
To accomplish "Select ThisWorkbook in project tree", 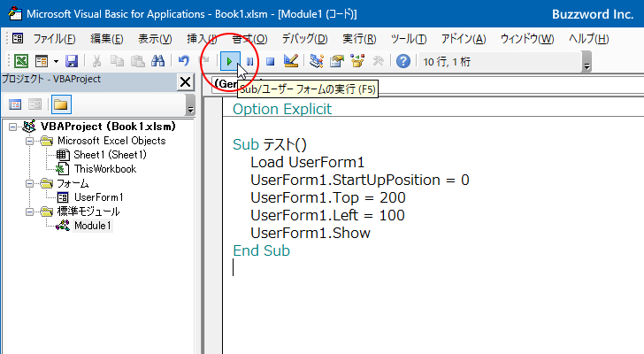I will point(105,169).
